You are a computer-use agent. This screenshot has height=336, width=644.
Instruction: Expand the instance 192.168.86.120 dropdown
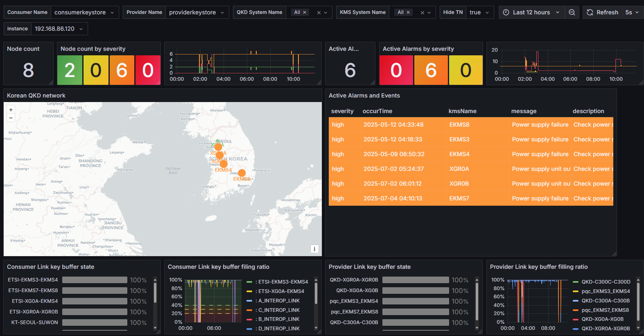pos(59,29)
